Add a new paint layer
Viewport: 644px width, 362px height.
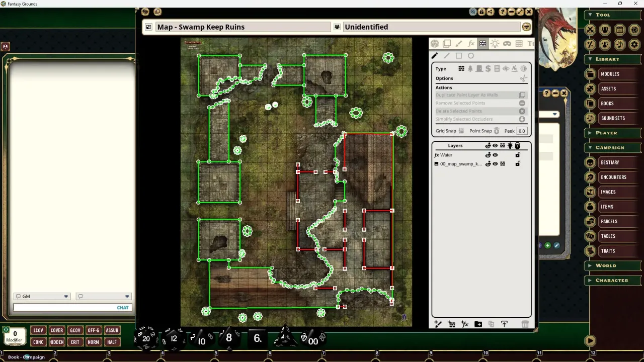438,324
